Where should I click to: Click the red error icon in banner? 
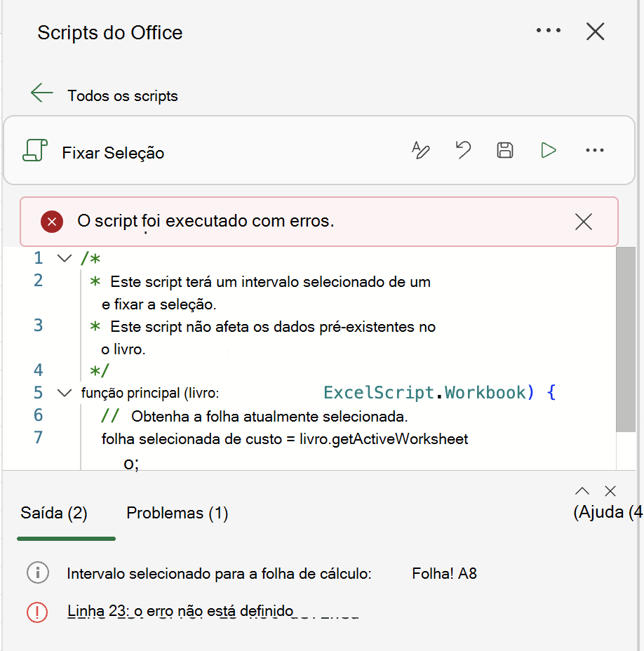click(x=52, y=222)
